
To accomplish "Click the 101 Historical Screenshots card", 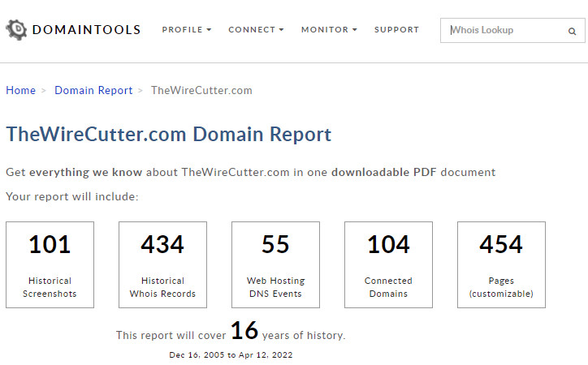I will tap(50, 264).
